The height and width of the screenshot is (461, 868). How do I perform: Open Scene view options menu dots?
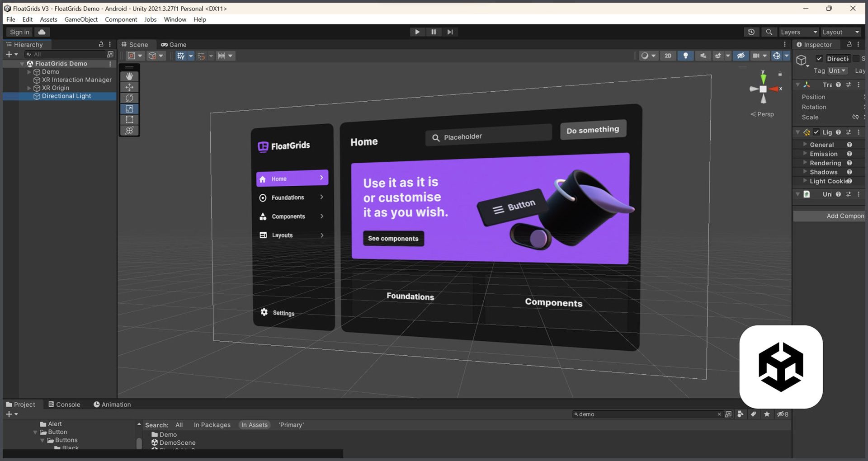click(x=785, y=44)
